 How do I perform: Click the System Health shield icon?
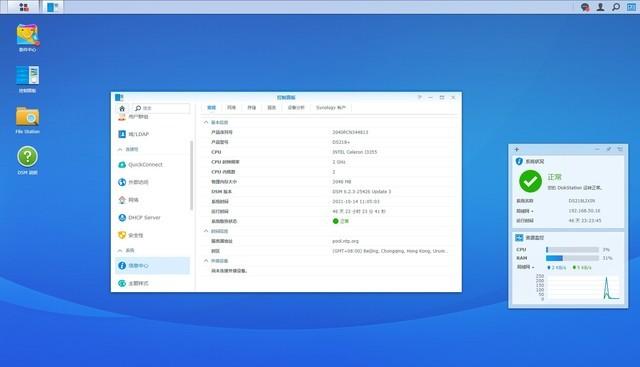point(519,162)
